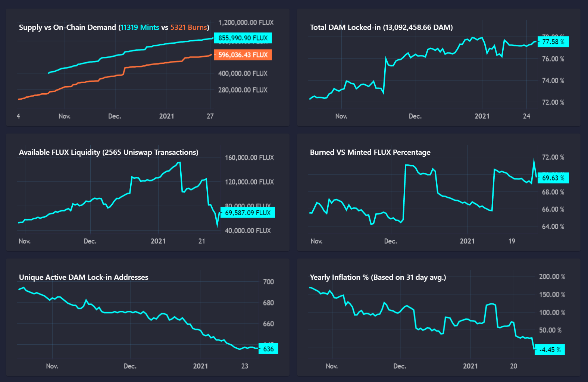Screen dimensions: 588x382
Task: Click the 19 date tick on Burned VS Minted chart
Action: (512, 241)
